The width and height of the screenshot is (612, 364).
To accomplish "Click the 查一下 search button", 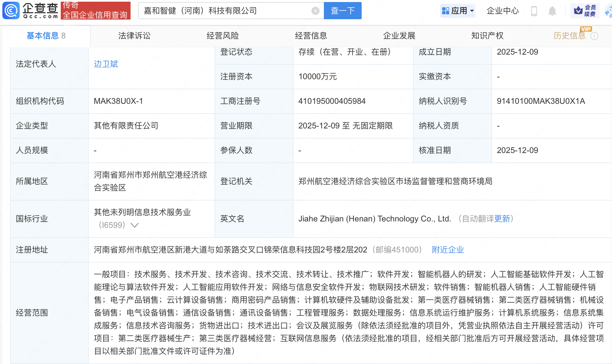I will tap(342, 11).
